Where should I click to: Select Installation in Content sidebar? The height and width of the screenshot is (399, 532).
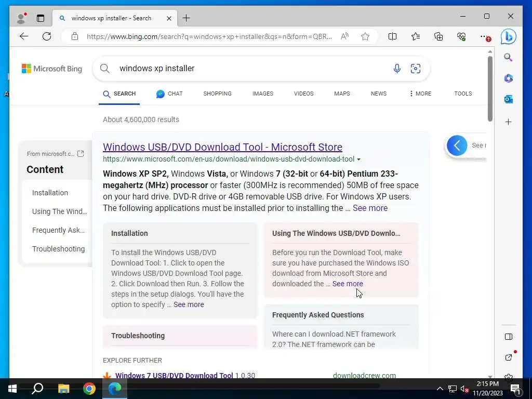(x=50, y=193)
